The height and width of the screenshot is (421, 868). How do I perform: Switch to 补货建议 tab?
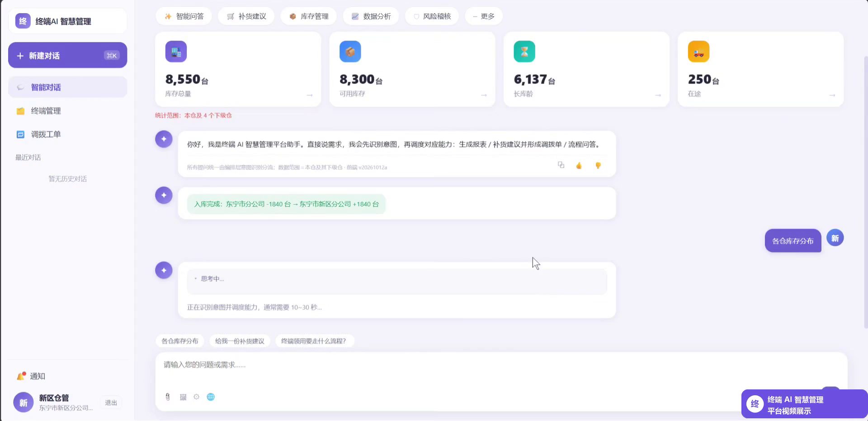(x=246, y=16)
